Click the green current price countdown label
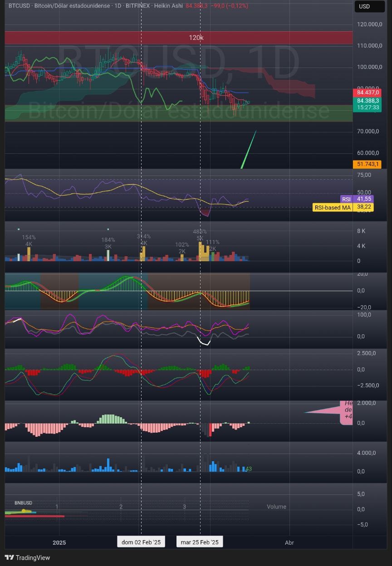The height and width of the screenshot is (566, 392). click(368, 104)
